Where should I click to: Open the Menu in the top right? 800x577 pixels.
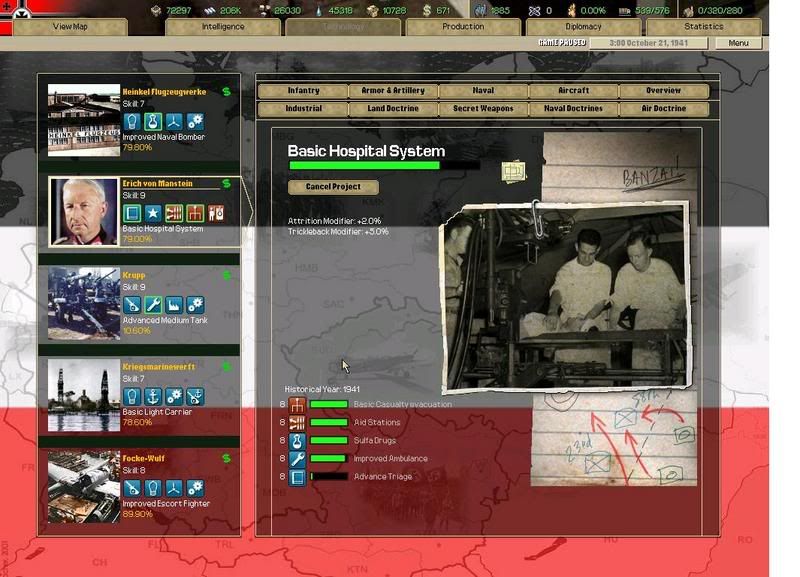pos(738,44)
